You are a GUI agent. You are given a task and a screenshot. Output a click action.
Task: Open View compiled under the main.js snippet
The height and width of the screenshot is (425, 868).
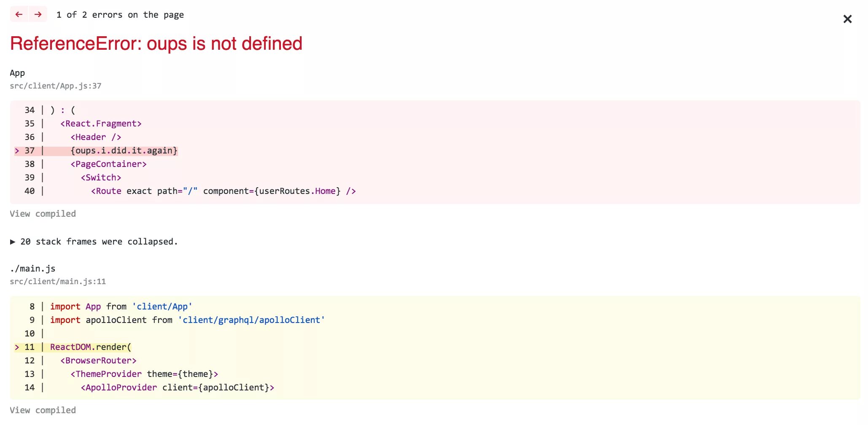click(x=43, y=410)
